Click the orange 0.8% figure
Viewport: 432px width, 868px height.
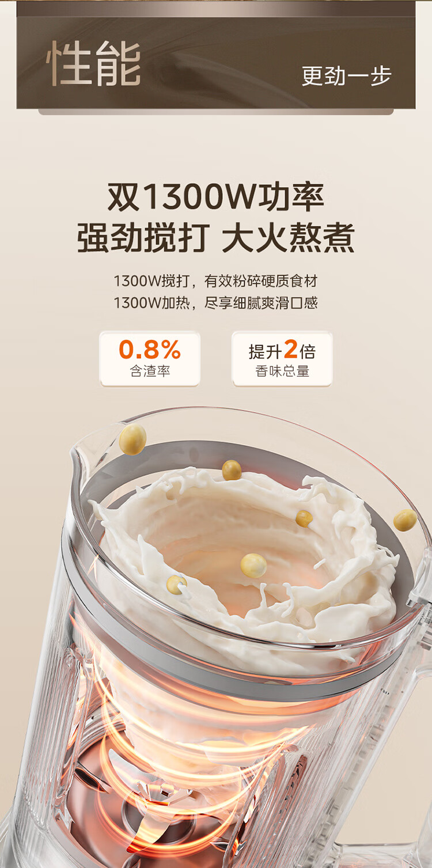click(150, 350)
